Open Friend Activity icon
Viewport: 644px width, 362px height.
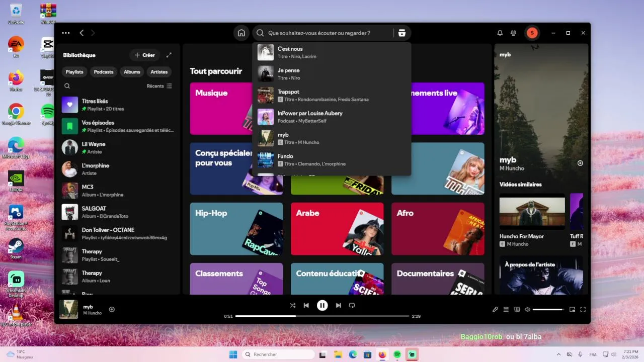pos(513,33)
